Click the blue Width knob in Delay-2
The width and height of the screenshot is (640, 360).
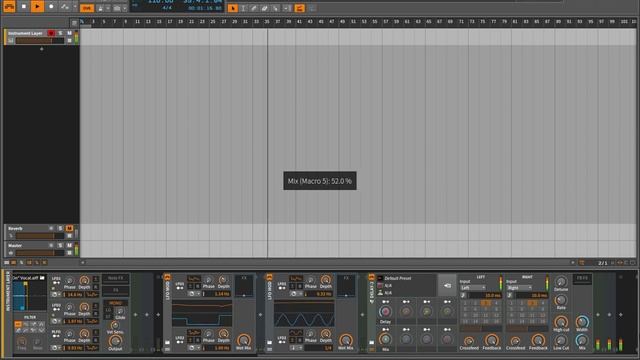582,322
